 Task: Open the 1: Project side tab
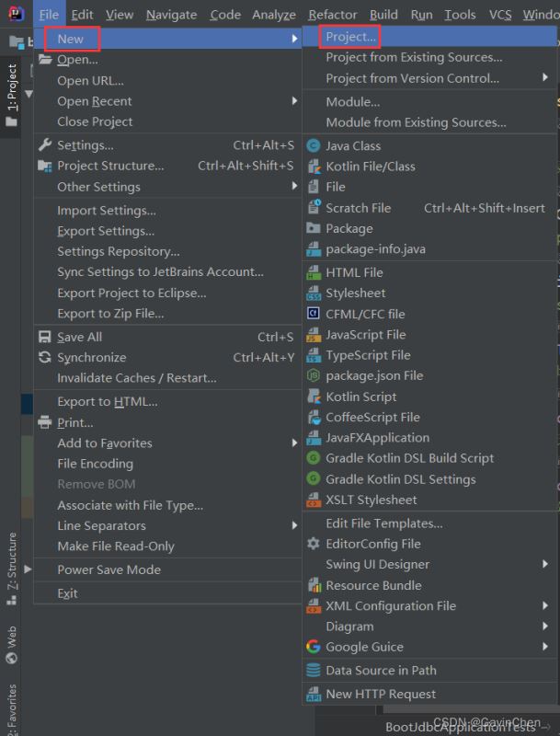(x=12, y=88)
